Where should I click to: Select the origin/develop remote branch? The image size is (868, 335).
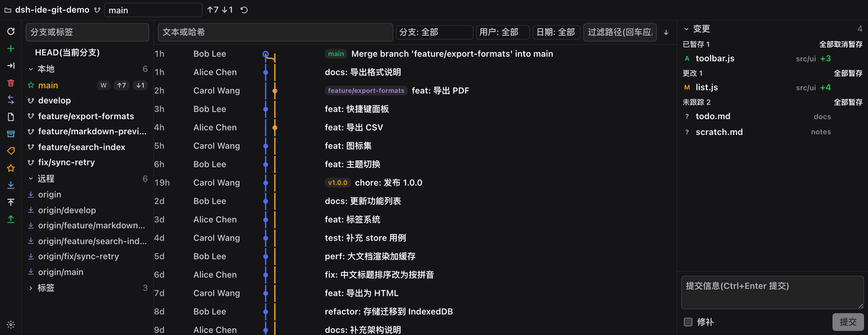[67, 210]
